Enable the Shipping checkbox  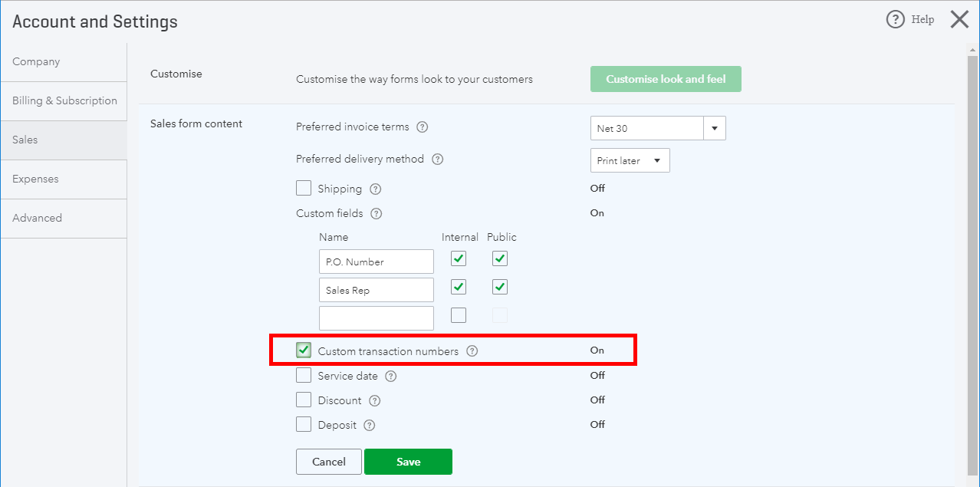point(304,188)
